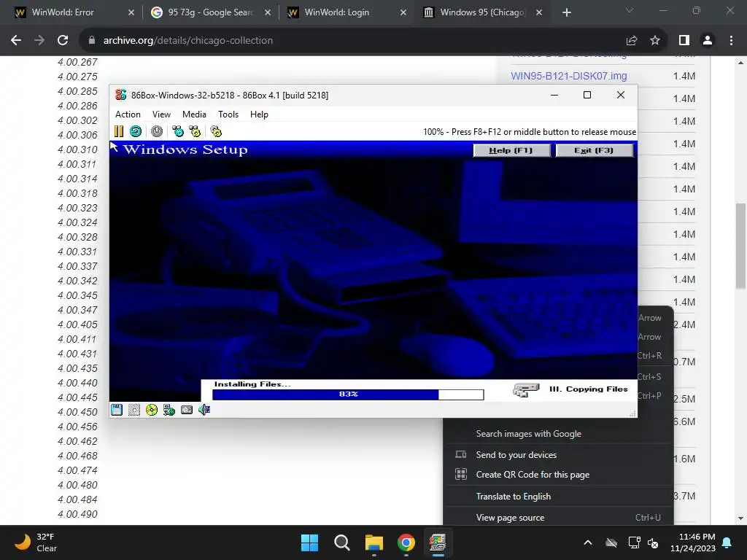Click build number 4.00.405
This screenshot has width=747, height=560.
click(77, 324)
